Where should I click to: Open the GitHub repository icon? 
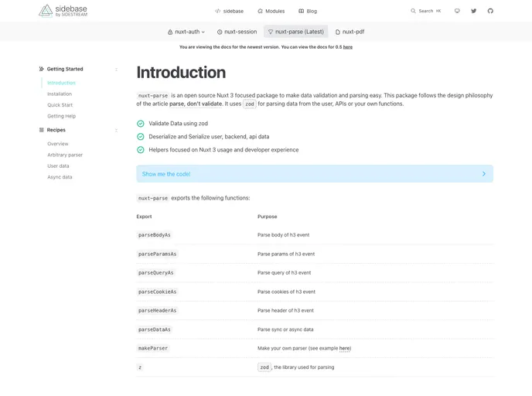coord(490,11)
